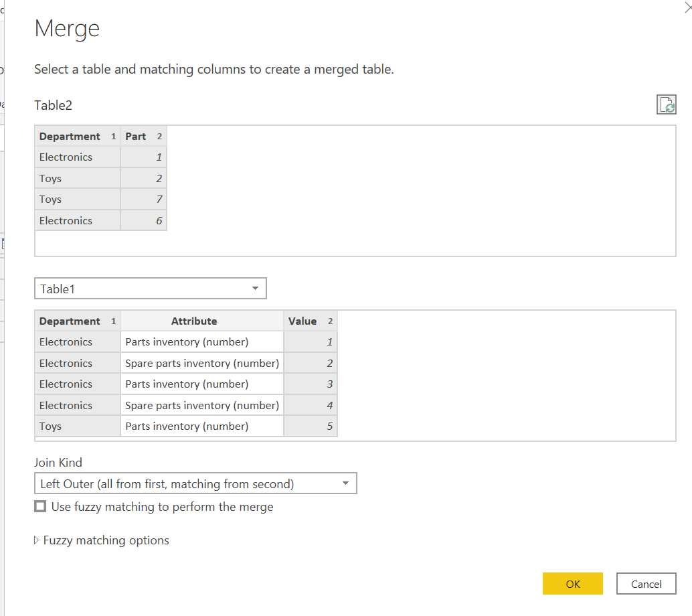Click Table1 cell with Value 3
This screenshot has height=616, width=692.
click(311, 384)
